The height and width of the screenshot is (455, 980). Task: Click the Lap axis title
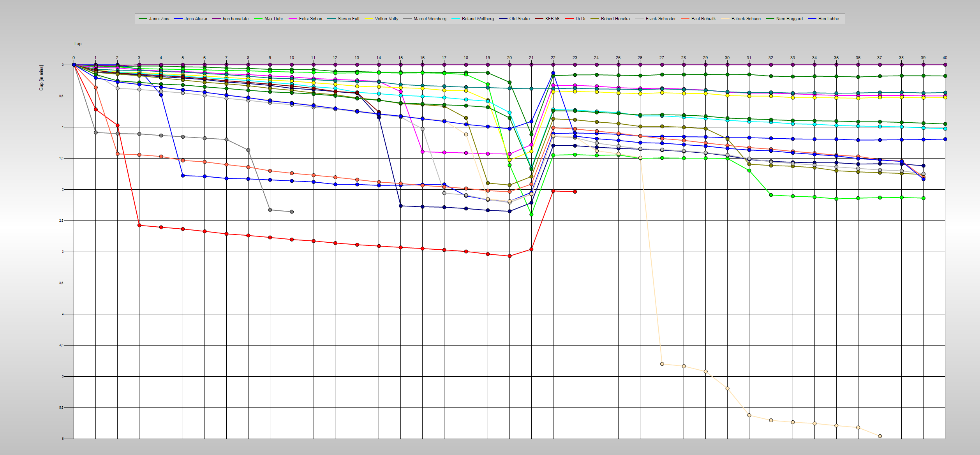[78, 44]
